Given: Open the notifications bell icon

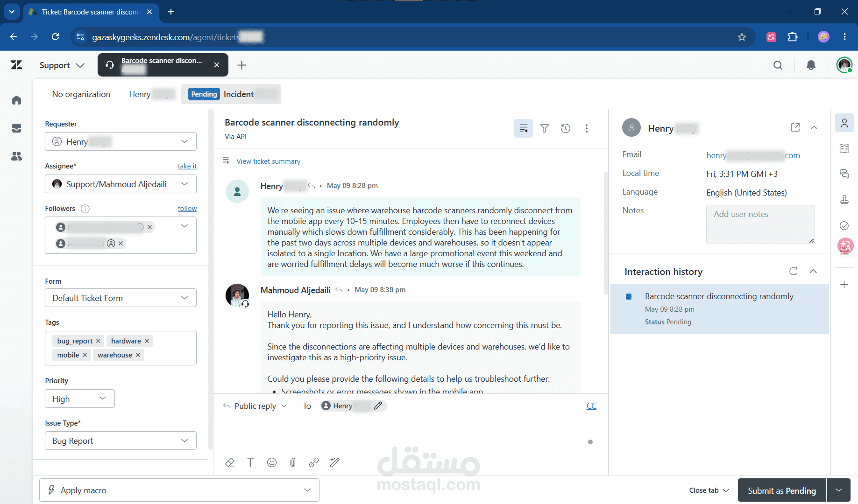Looking at the screenshot, I should (x=811, y=65).
